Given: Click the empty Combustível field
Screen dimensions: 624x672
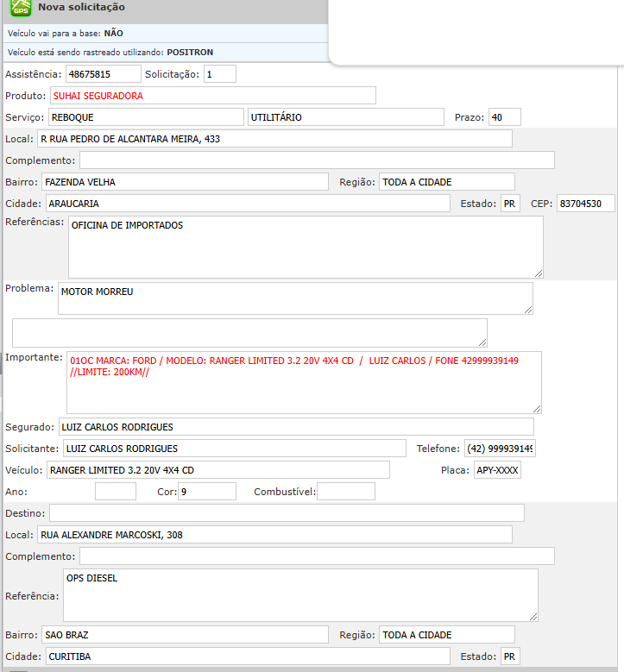Looking at the screenshot, I should coord(346,492).
